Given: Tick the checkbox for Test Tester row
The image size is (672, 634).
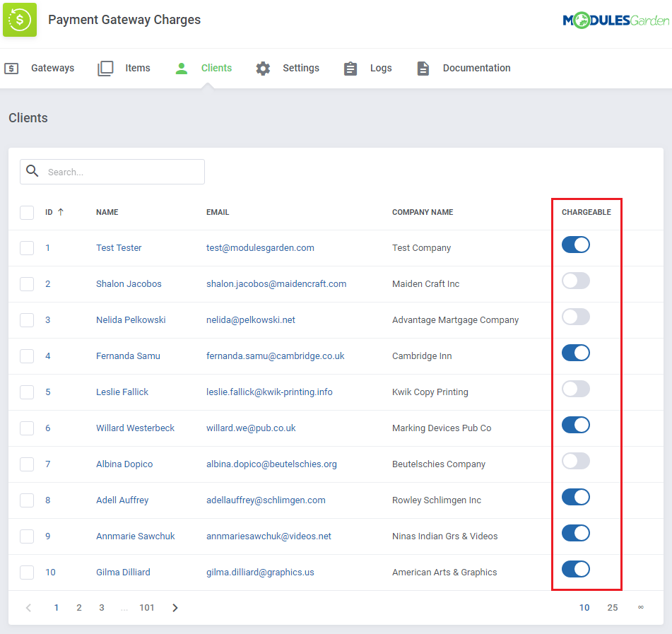Looking at the screenshot, I should point(27,248).
